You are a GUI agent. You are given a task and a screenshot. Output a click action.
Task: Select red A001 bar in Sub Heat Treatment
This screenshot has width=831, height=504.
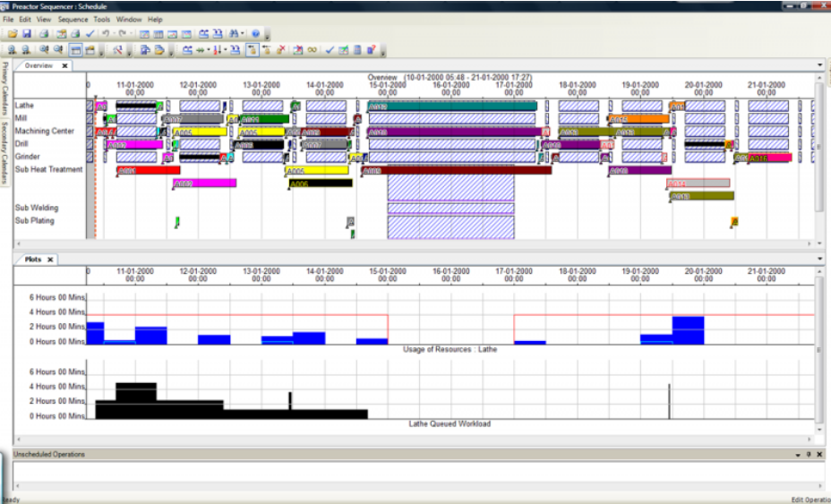149,170
